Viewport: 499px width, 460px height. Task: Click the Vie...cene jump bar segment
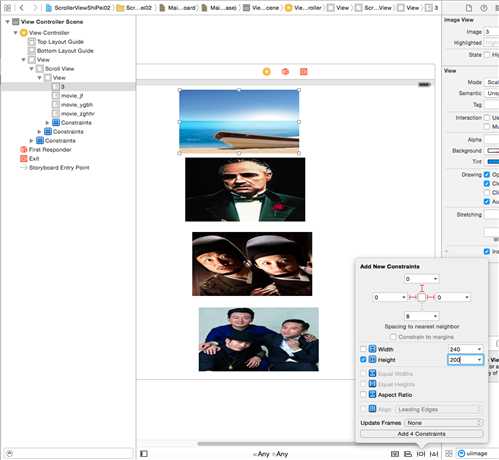pyautogui.click(x=261, y=7)
